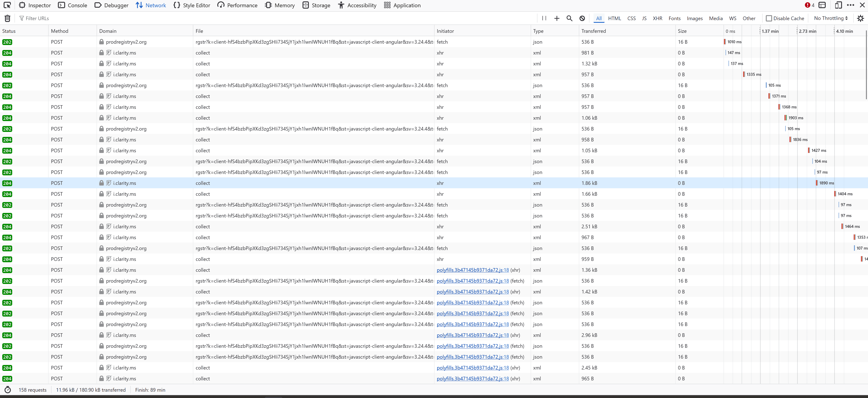The height and width of the screenshot is (398, 868).
Task: Open first polyfills.3b47145b9371da72.js:18 initiator link
Action: pyautogui.click(x=472, y=270)
